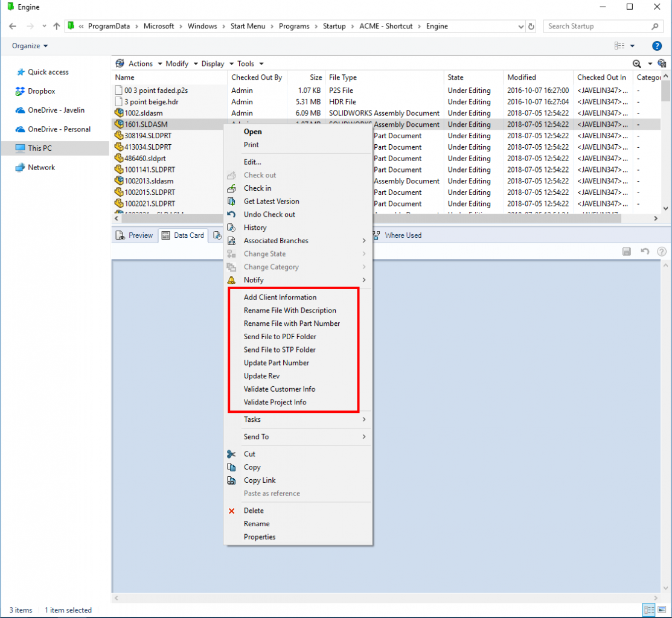672x618 pixels.
Task: Select Send File to STP Folder
Action: 280,350
